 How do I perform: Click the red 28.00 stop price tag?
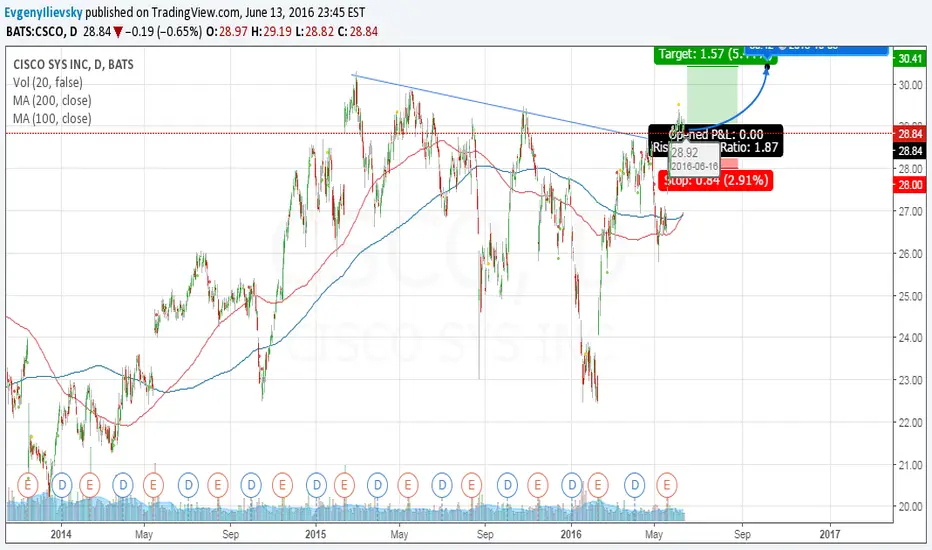(909, 185)
